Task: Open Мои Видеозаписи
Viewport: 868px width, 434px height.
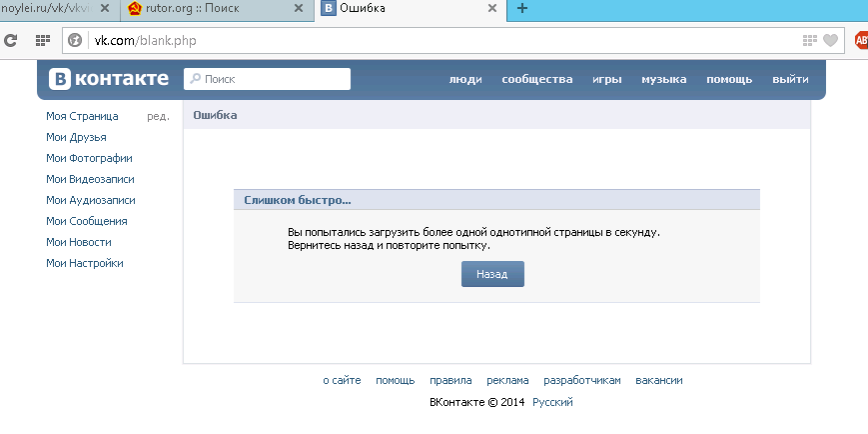Action: (x=90, y=180)
